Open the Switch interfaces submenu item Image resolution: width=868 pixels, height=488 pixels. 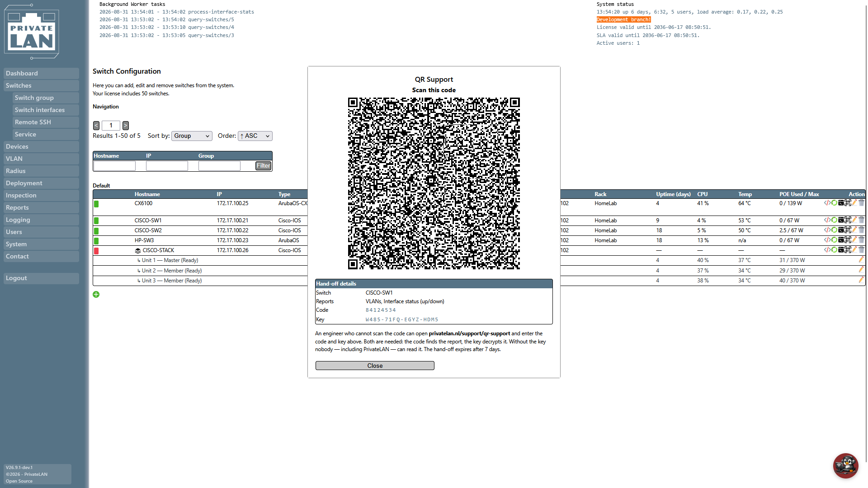(46, 110)
